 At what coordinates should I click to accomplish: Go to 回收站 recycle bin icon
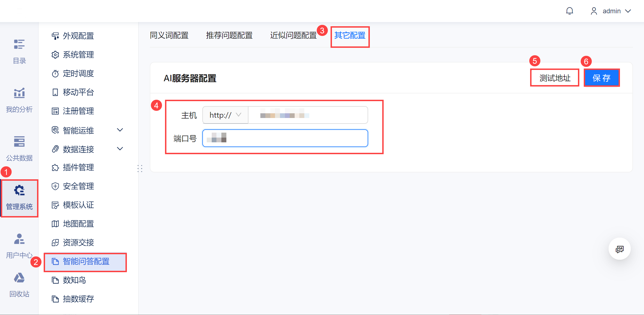(19, 278)
